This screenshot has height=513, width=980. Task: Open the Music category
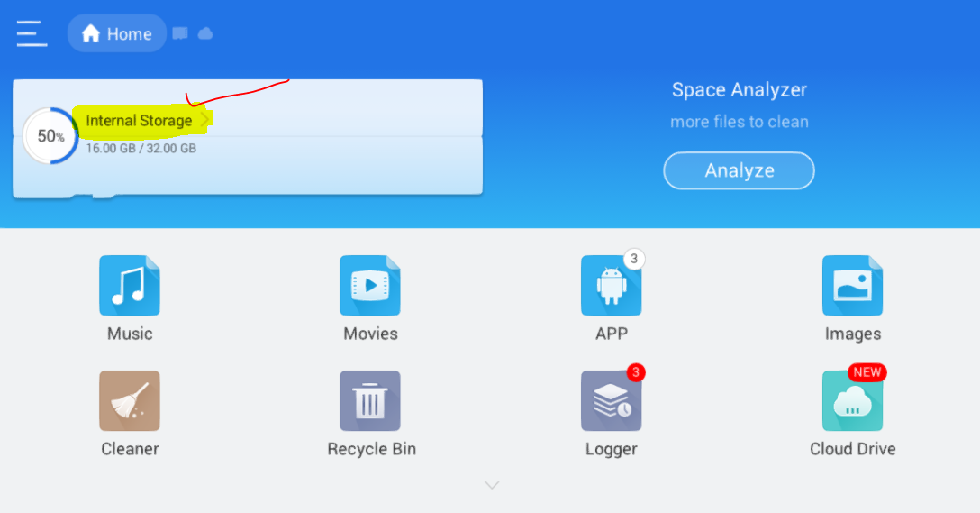[x=130, y=285]
